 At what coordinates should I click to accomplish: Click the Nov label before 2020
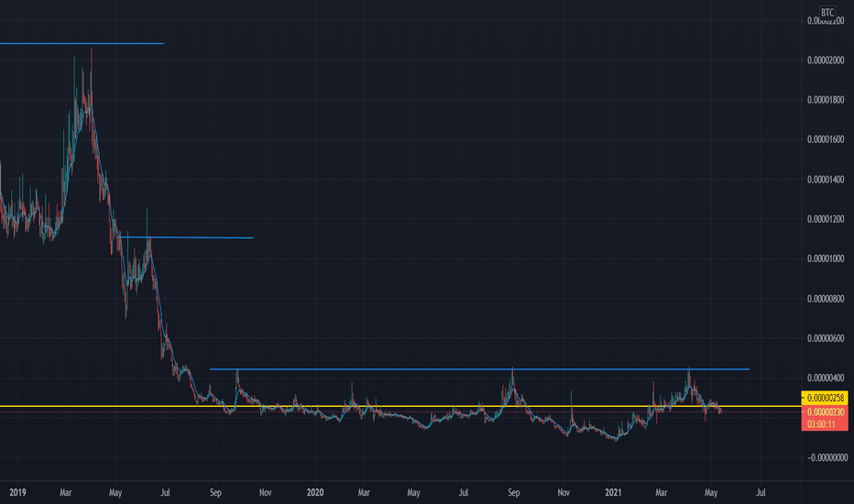click(x=265, y=493)
